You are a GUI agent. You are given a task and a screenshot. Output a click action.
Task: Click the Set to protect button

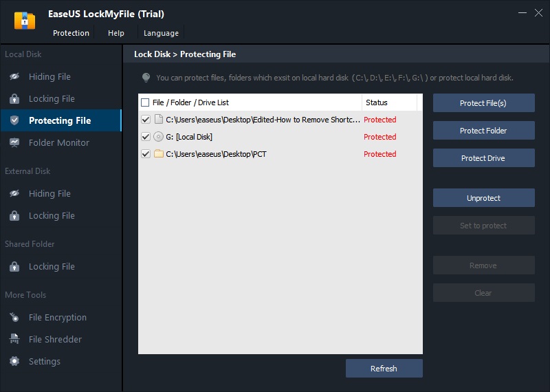pos(484,226)
